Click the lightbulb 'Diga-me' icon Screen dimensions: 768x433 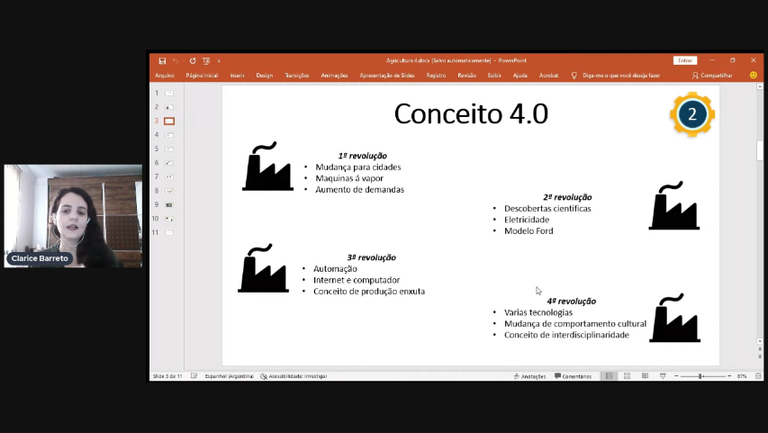574,75
